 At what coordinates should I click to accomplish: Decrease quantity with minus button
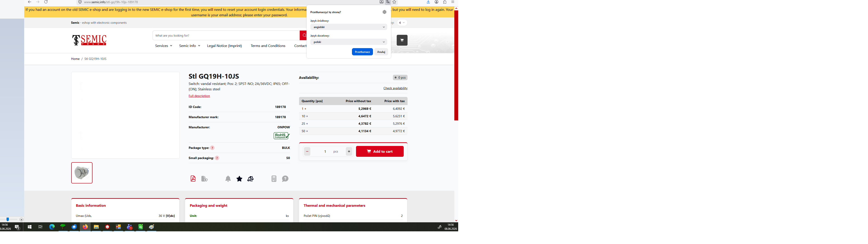coord(307,151)
